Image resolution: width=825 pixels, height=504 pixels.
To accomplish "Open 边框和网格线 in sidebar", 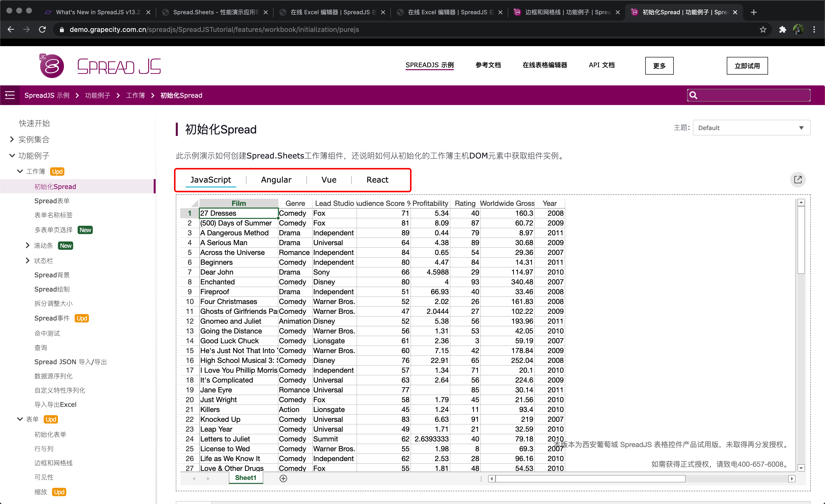I will coord(54,463).
